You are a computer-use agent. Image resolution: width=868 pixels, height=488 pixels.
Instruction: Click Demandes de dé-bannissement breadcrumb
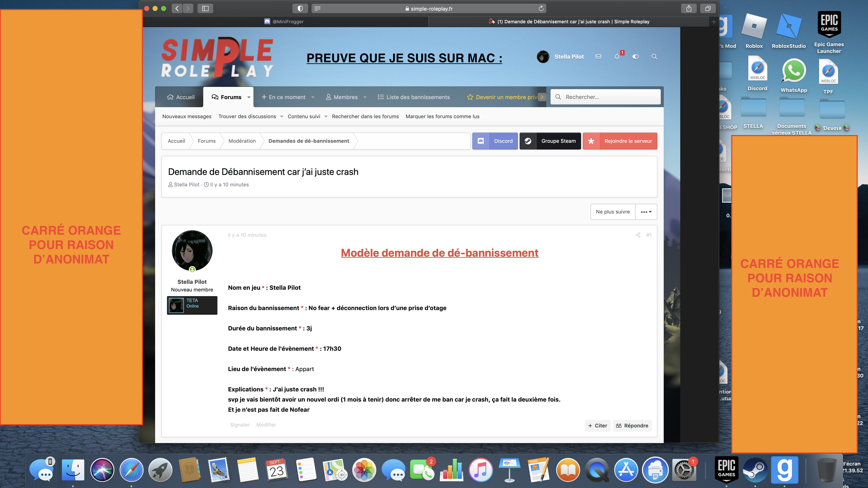pyautogui.click(x=309, y=141)
